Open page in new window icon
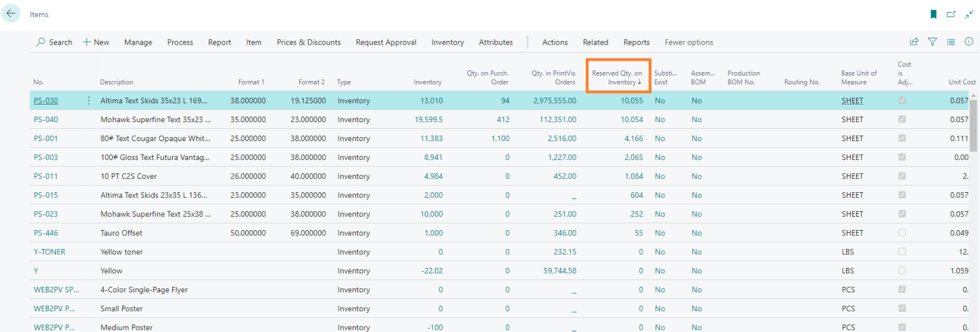Viewport: 980px width, 332px height. tap(951, 14)
